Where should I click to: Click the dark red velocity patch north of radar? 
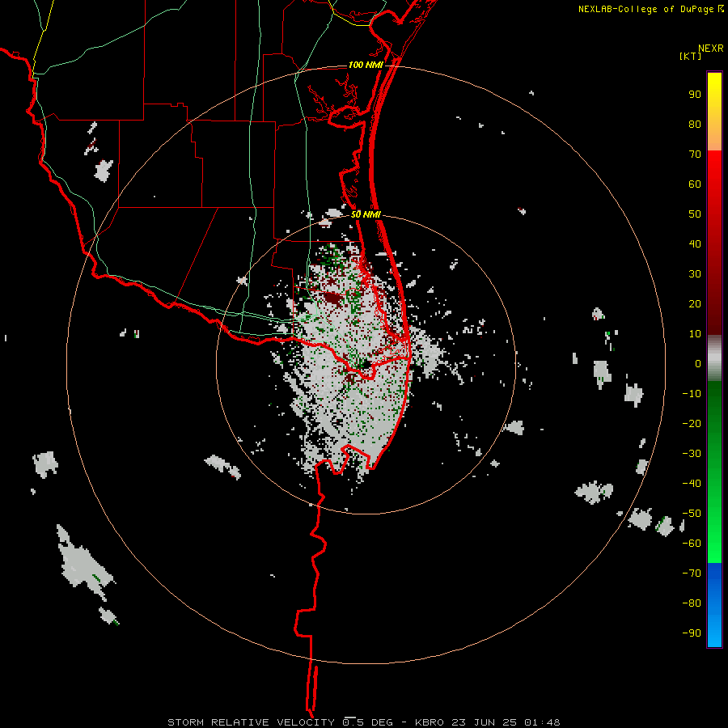click(332, 298)
